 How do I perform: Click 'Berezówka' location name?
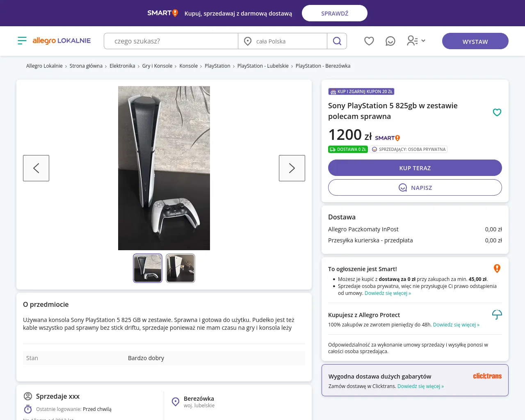coord(199,399)
